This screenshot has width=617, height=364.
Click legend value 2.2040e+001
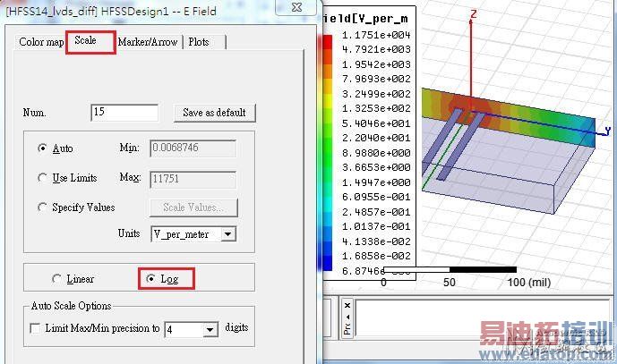[x=376, y=138]
